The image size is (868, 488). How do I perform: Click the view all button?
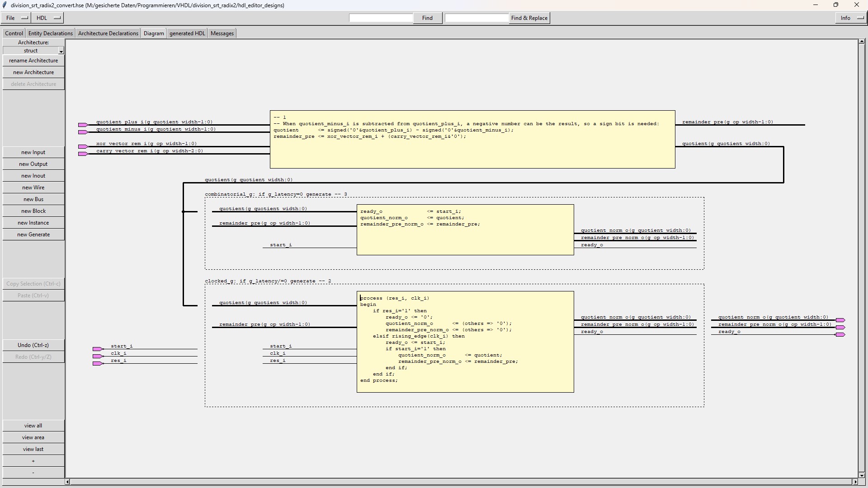click(33, 426)
